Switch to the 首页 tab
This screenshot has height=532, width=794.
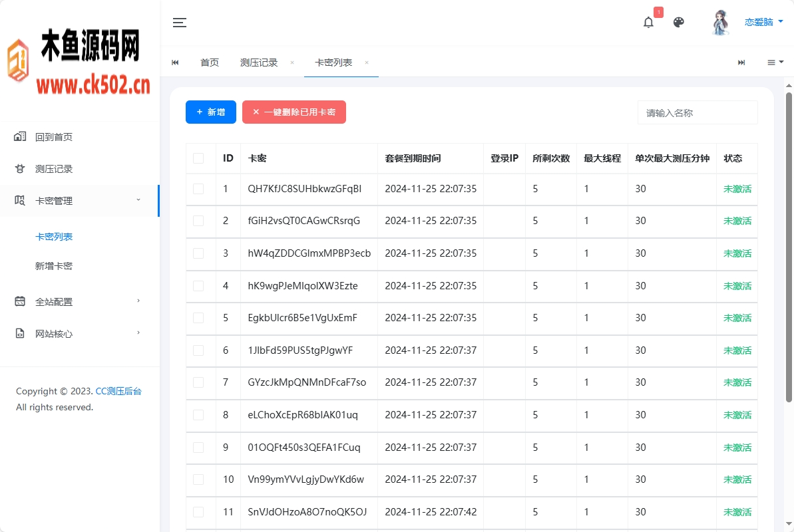pyautogui.click(x=210, y=63)
